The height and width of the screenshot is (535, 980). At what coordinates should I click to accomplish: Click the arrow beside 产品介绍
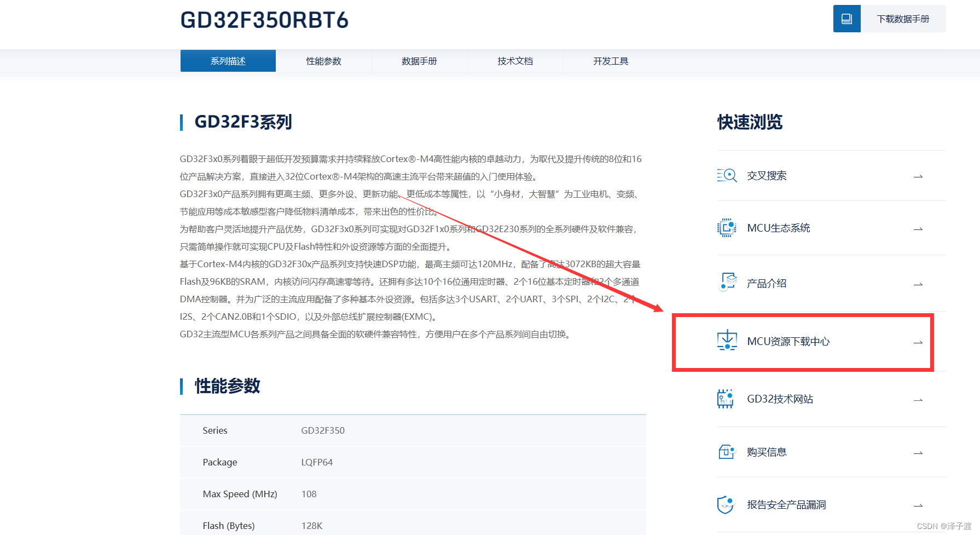(918, 284)
